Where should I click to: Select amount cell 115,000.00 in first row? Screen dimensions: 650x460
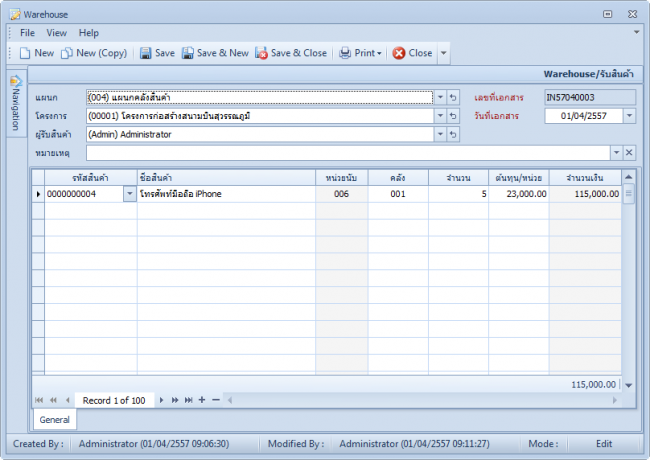tap(585, 194)
